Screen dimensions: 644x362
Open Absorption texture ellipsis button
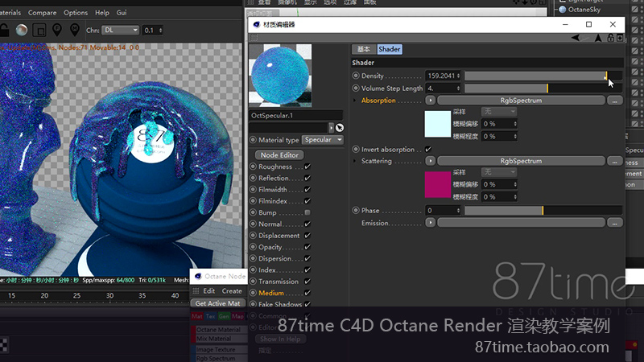click(614, 101)
